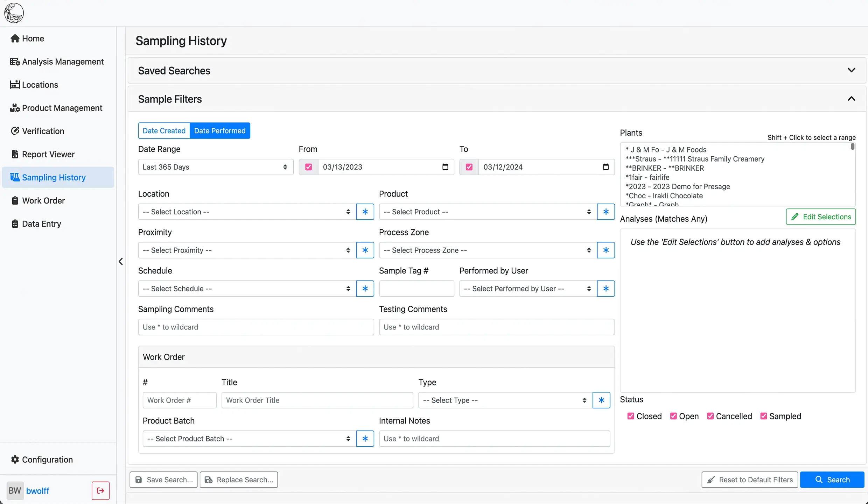Viewport: 868px width, 504px height.
Task: Uncheck the Open status checkbox
Action: point(673,416)
